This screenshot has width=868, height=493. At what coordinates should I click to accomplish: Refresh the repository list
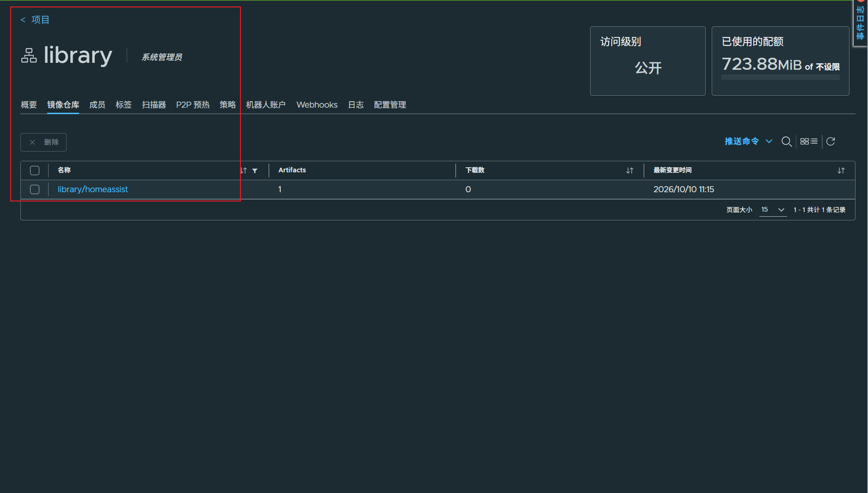pyautogui.click(x=831, y=141)
